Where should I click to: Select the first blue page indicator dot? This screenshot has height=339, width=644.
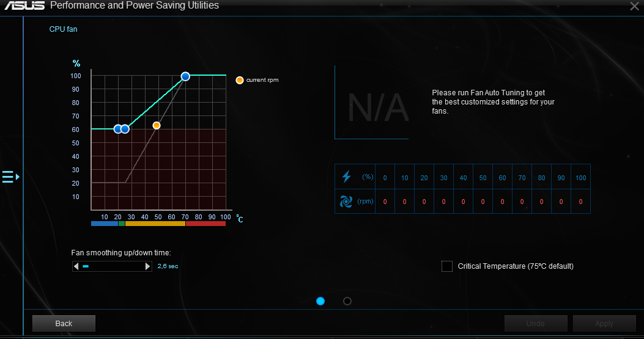tap(320, 301)
